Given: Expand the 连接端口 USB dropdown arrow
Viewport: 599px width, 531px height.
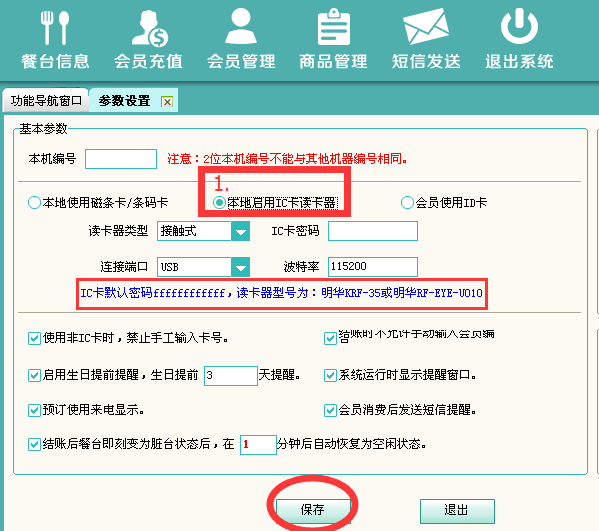Looking at the screenshot, I should click(241, 267).
